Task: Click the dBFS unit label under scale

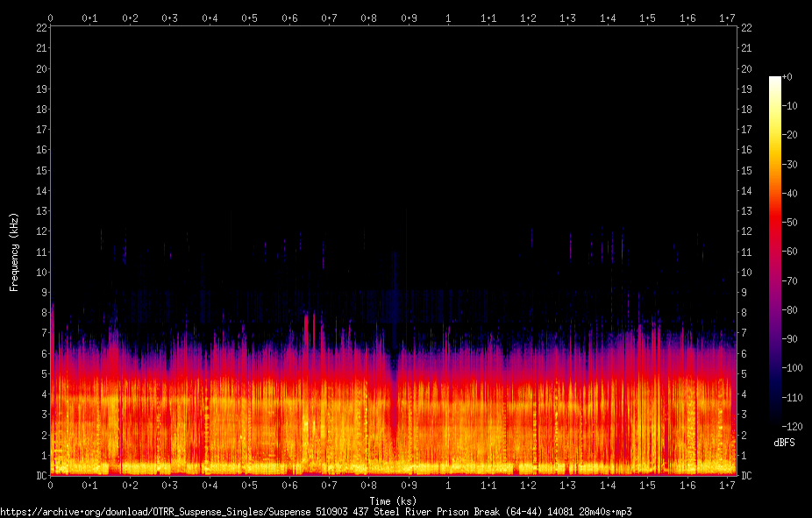Action: pos(784,443)
